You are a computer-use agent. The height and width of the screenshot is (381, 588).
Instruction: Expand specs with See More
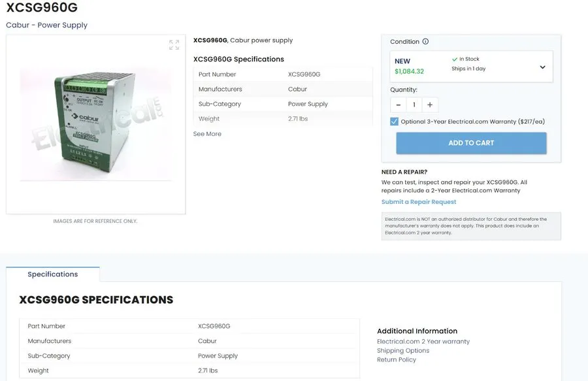(x=207, y=134)
